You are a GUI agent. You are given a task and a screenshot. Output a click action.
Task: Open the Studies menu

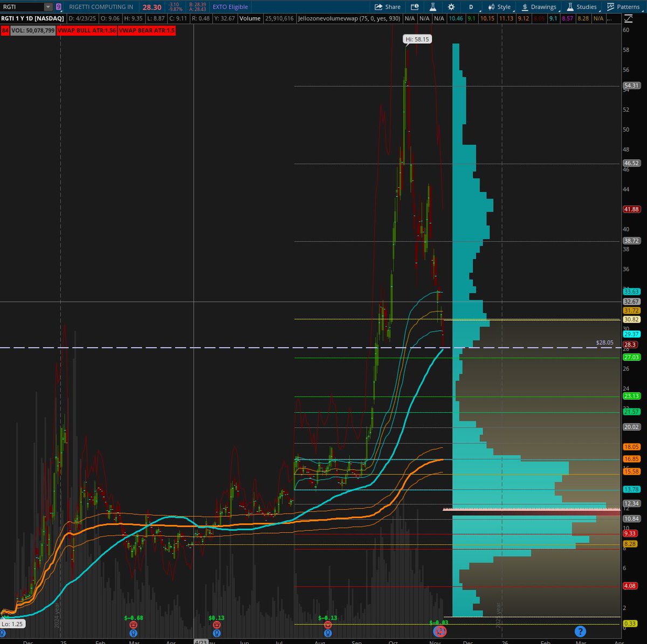581,7
